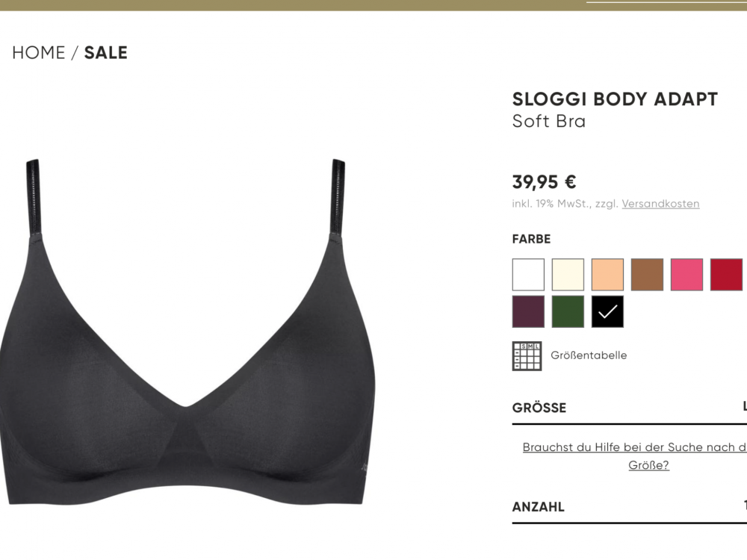Expand the GRÖSSE size dropdown
The height and width of the screenshot is (560, 747).
pyautogui.click(x=629, y=408)
